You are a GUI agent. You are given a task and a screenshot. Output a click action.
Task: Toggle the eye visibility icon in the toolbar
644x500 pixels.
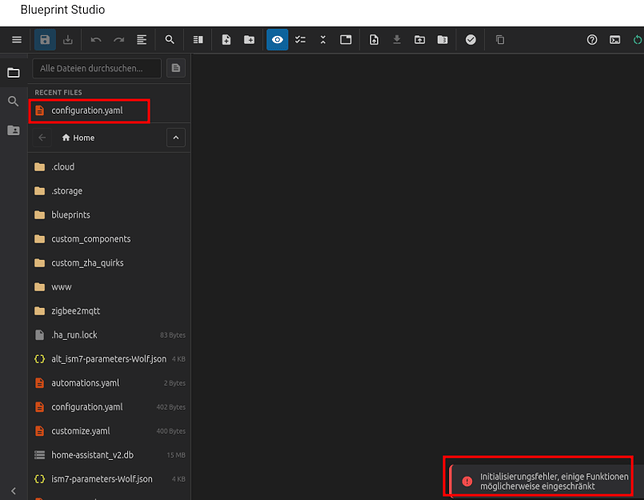[277, 40]
